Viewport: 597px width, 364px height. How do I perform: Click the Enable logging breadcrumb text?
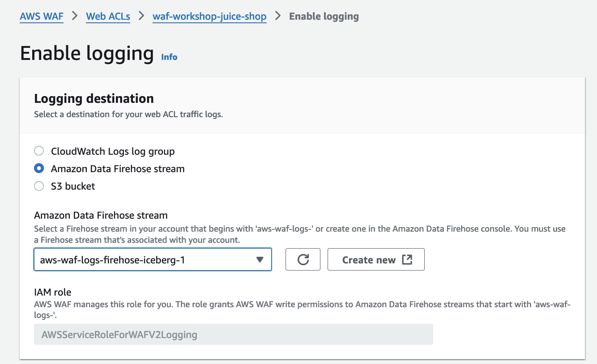[324, 17]
